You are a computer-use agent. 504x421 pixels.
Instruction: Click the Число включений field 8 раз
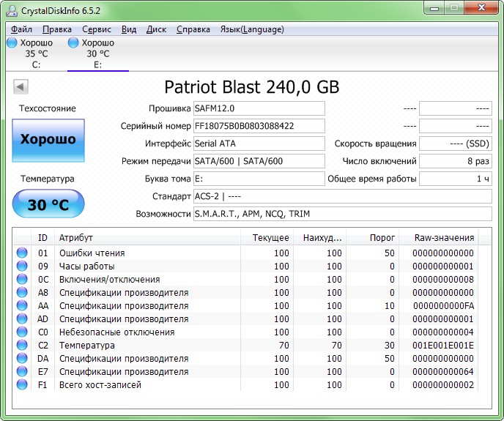[456, 161]
